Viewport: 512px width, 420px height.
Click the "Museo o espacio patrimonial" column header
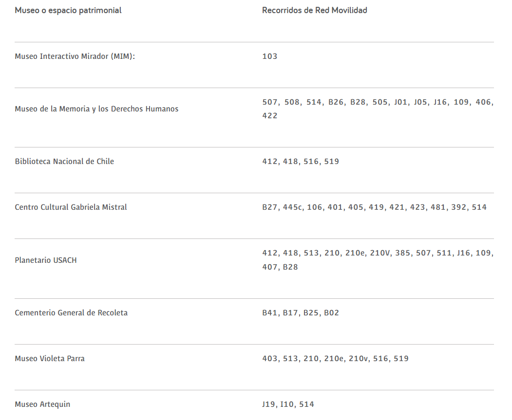(68, 10)
